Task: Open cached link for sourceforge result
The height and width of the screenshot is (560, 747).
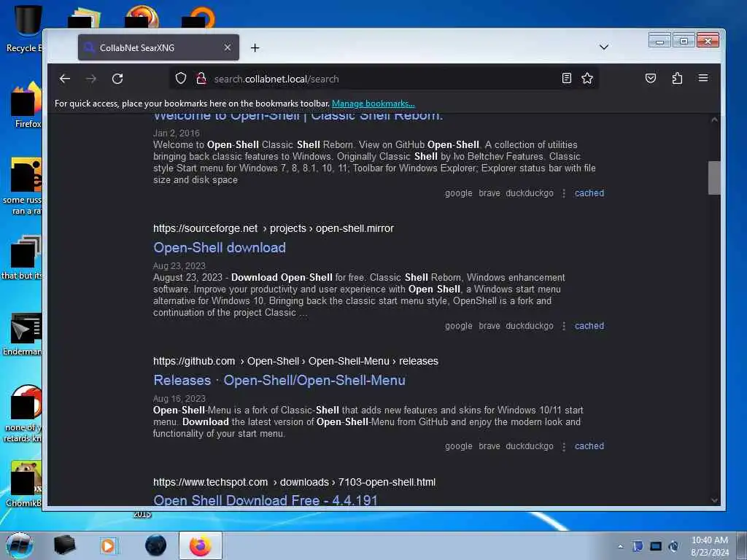Action: pos(589,326)
